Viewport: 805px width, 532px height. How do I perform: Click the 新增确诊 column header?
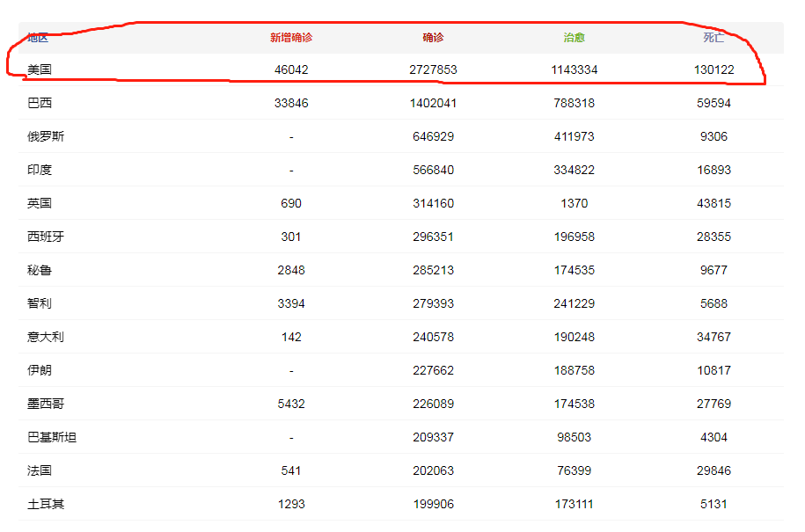coord(291,38)
